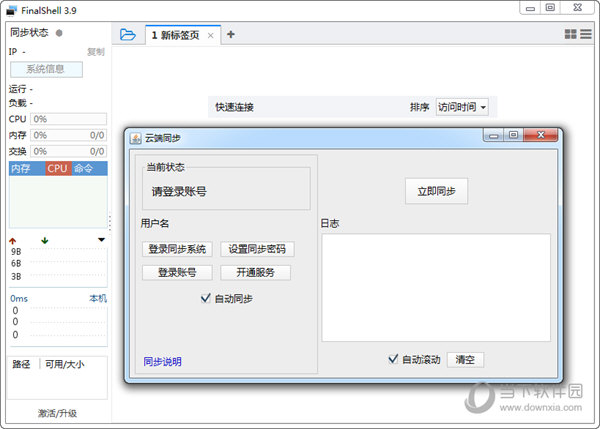Click the sync status gray dot indicator
This screenshot has width=600, height=429.
pos(59,33)
